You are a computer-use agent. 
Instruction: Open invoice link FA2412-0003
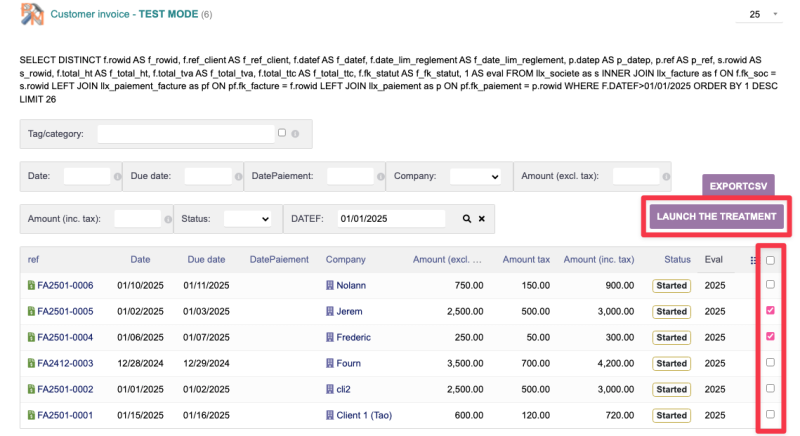pyautogui.click(x=65, y=363)
